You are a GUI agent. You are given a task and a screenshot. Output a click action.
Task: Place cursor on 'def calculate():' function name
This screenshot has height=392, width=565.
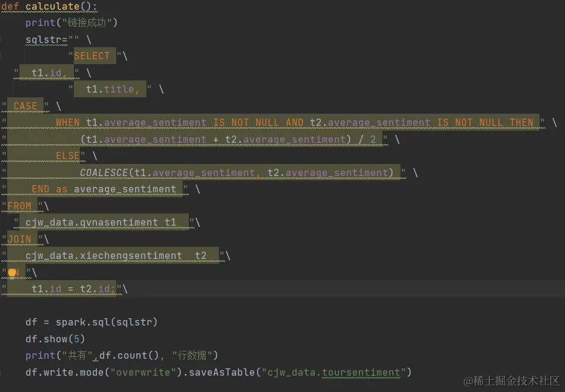point(52,7)
